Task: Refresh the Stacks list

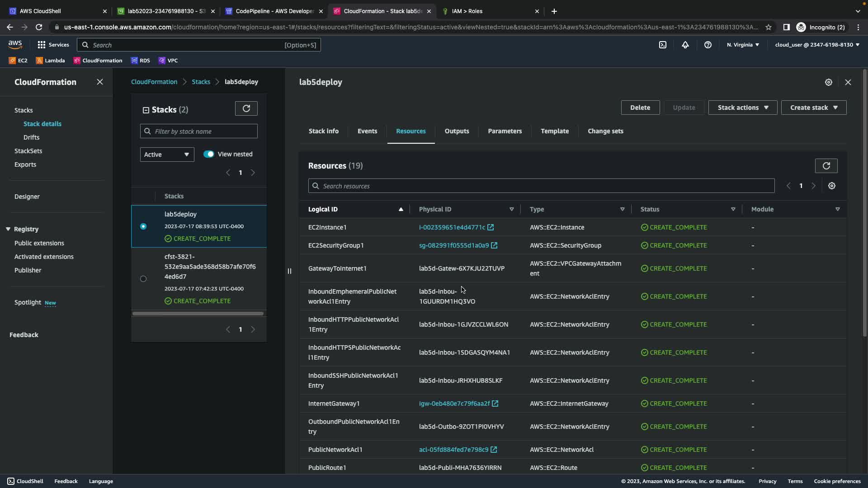Action: pos(246,108)
